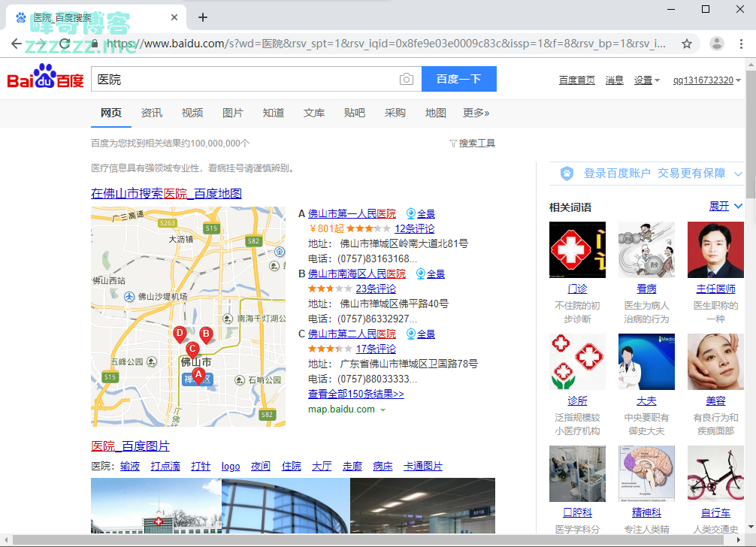Screen dimensions: 756x547
Task: Click the shield icon beside 登录百度账户
Action: [x=567, y=174]
